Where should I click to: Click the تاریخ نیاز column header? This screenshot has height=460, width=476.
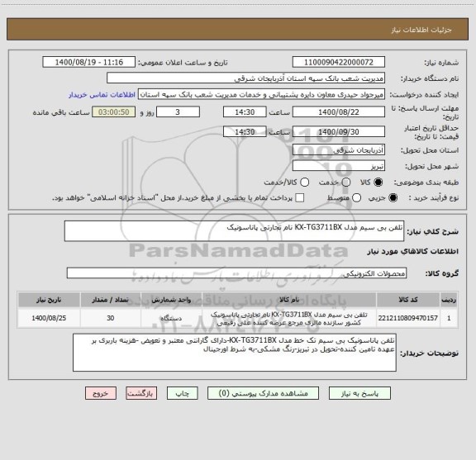(49, 300)
